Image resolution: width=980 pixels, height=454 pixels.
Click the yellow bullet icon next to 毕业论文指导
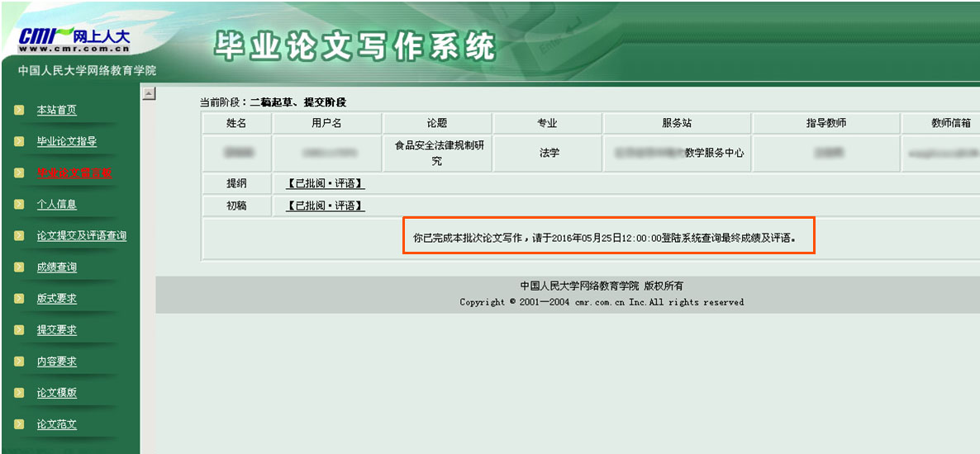19,141
